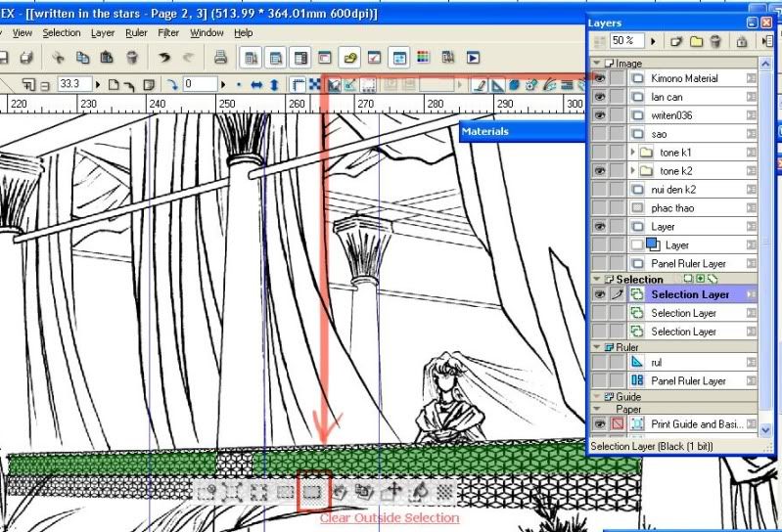Screen dimensions: 782x532
Task: Hide the Kimono Material layer
Action: (x=599, y=78)
